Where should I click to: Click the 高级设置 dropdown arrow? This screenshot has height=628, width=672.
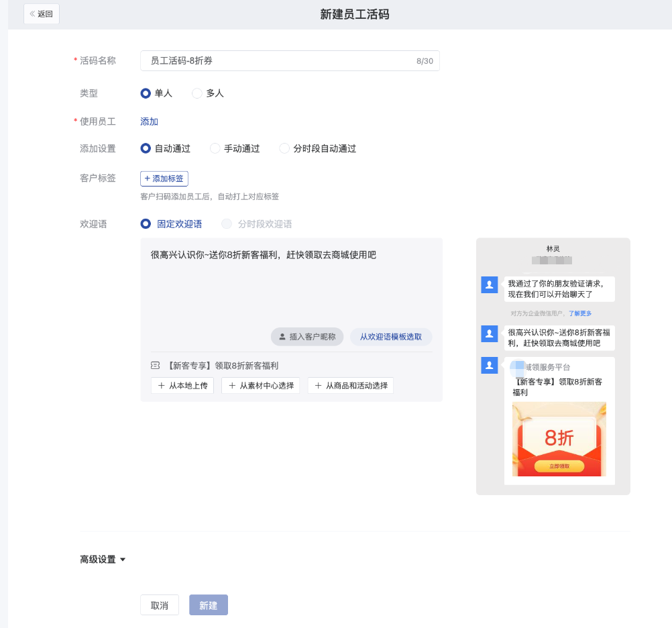pos(123,560)
